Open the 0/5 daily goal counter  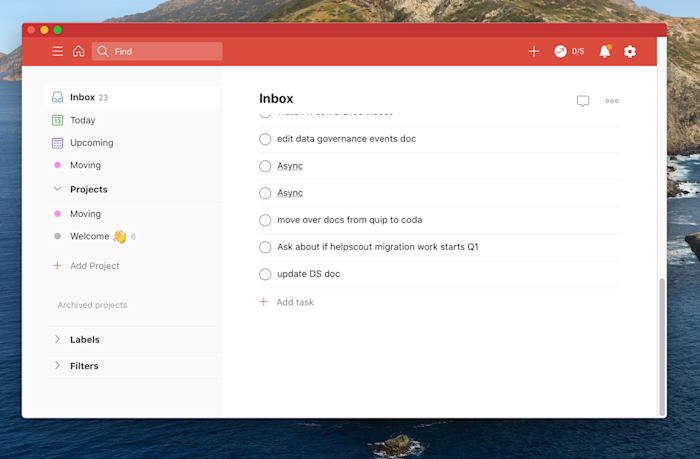tap(578, 51)
